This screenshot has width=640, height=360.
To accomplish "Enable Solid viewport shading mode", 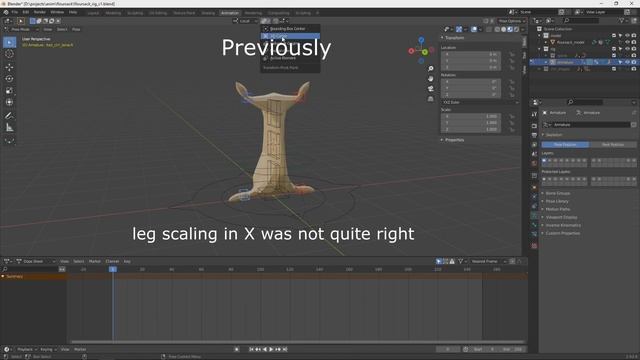I will (503, 29).
